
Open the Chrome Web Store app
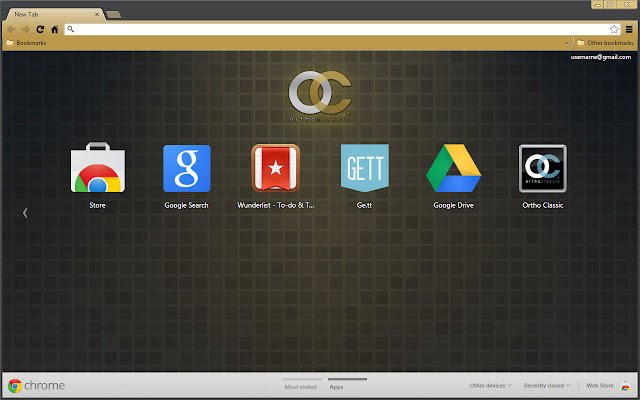pos(98,167)
